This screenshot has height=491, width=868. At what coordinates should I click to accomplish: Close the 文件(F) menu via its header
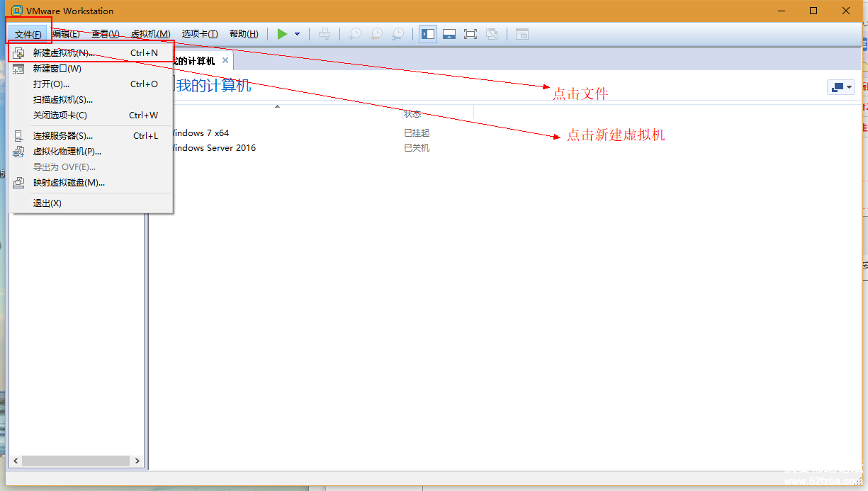pos(28,34)
